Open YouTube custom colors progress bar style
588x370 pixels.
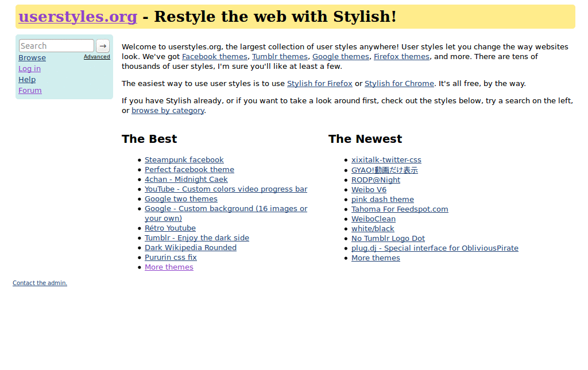pyautogui.click(x=226, y=189)
